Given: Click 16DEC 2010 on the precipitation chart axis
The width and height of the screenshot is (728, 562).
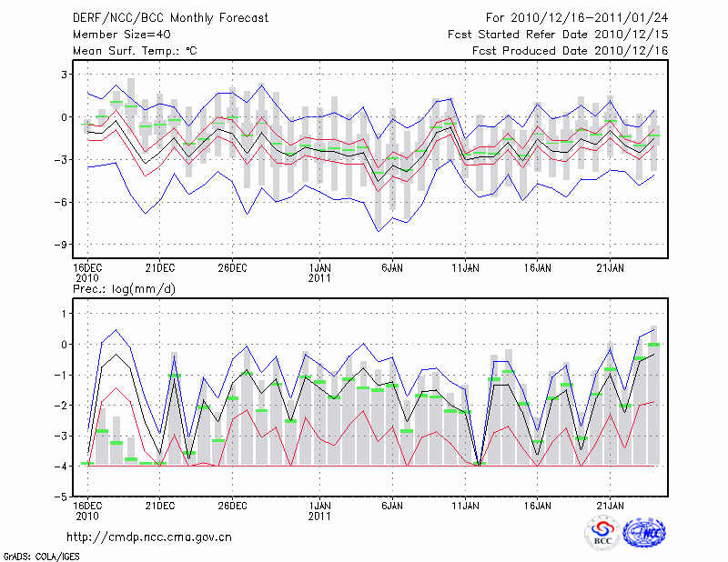Looking at the screenshot, I should [x=86, y=510].
